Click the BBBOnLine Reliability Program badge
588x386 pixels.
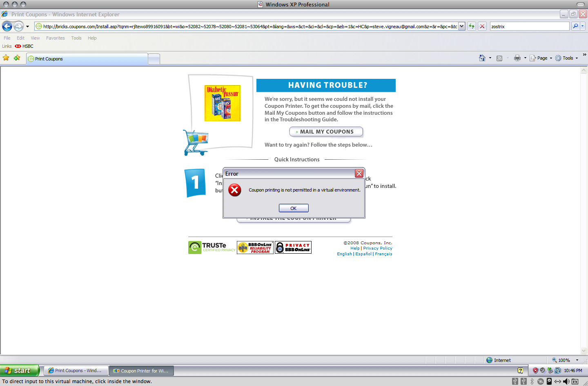pos(255,248)
